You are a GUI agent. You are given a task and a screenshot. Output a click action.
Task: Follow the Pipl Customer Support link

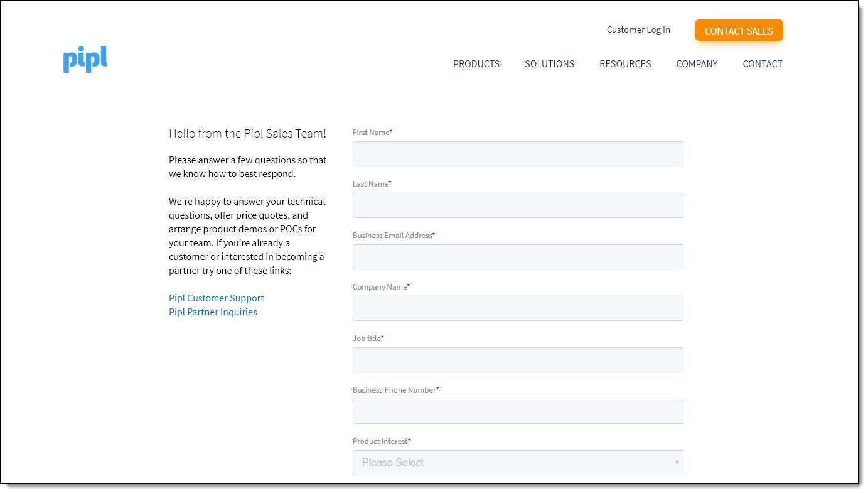tap(216, 298)
